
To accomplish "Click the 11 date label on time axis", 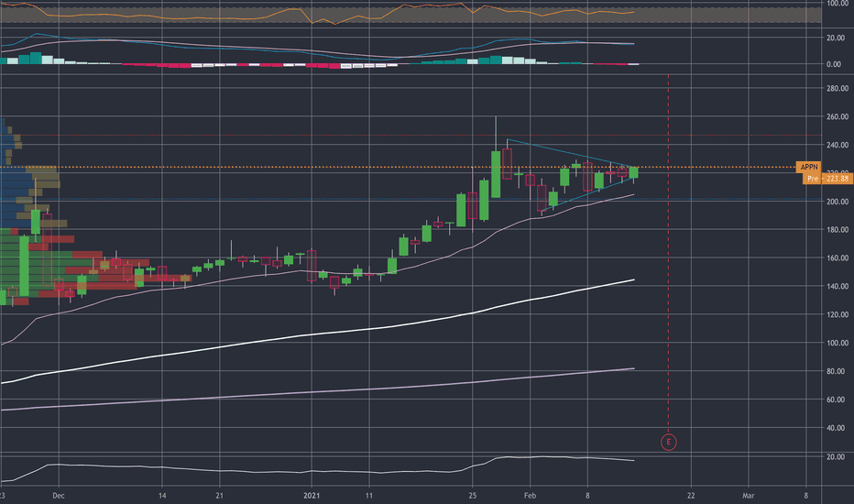I will tap(369, 496).
